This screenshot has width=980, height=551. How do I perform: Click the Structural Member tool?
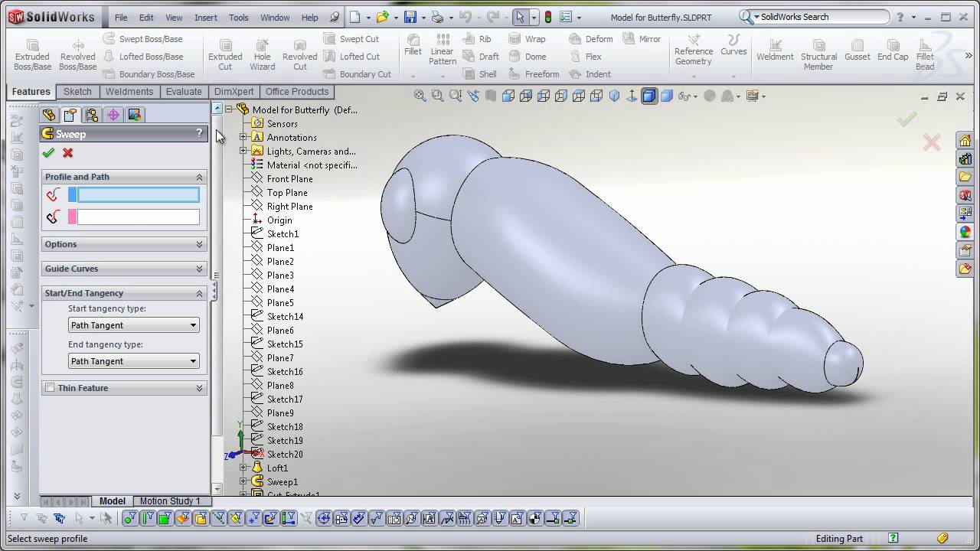coord(818,55)
